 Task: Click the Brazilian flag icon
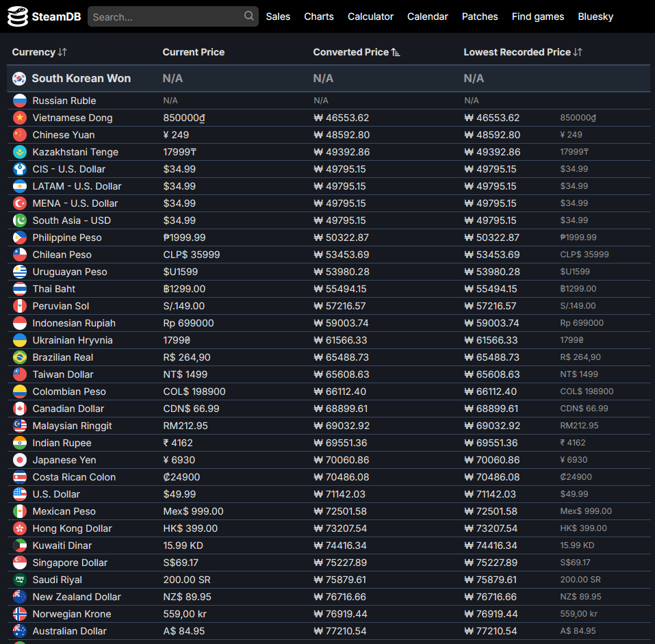point(20,357)
